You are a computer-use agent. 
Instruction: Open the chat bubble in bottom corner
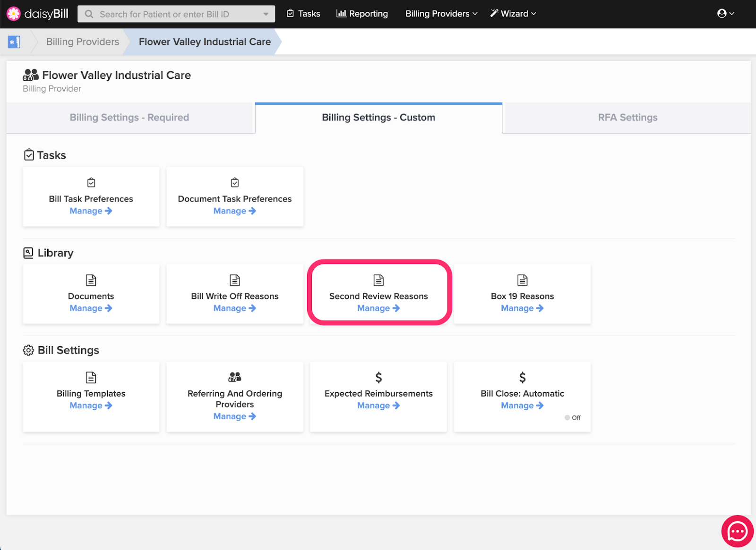click(737, 531)
